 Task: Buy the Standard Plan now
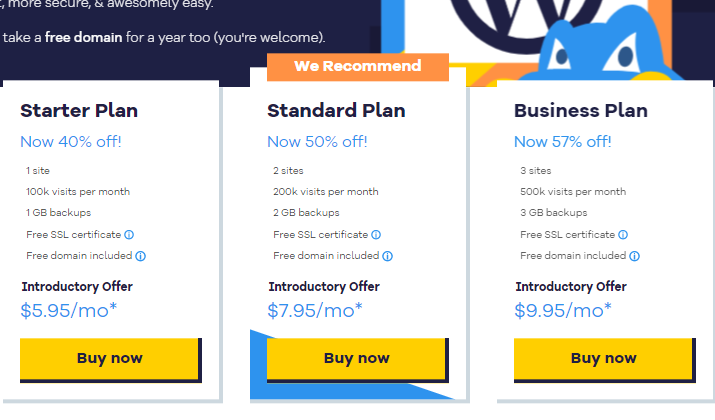coord(358,360)
